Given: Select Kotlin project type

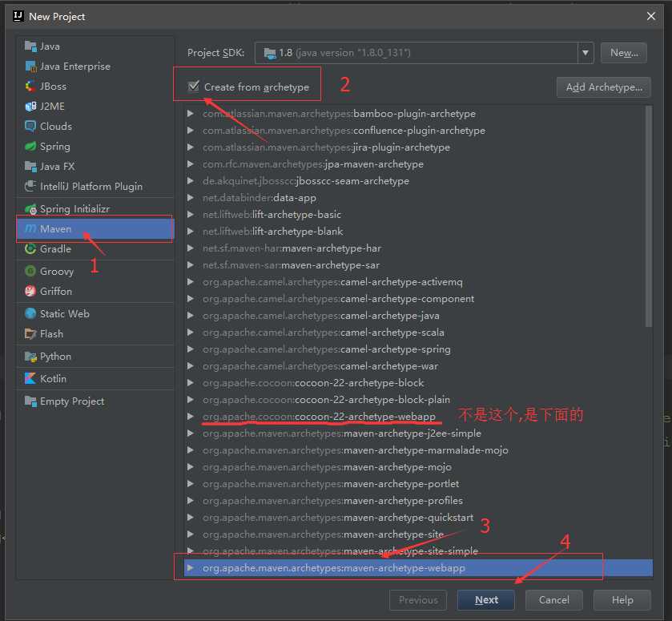Looking at the screenshot, I should click(95, 379).
